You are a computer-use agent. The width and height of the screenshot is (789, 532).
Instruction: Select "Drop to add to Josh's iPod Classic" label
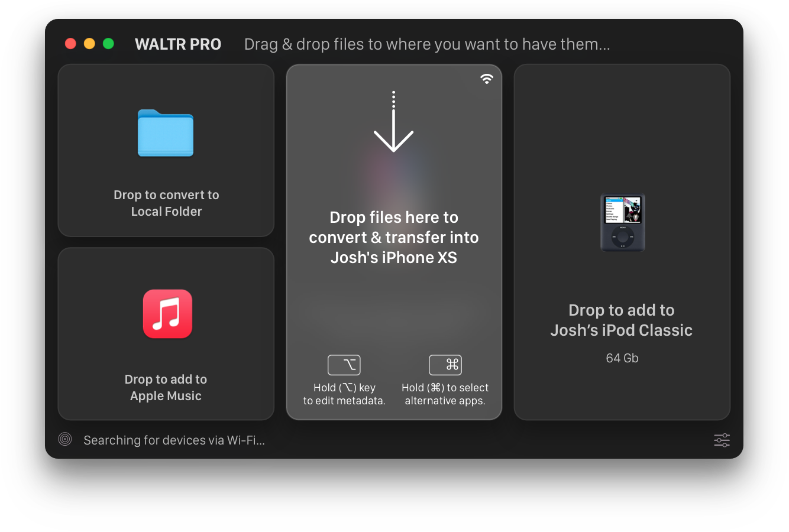tap(622, 320)
